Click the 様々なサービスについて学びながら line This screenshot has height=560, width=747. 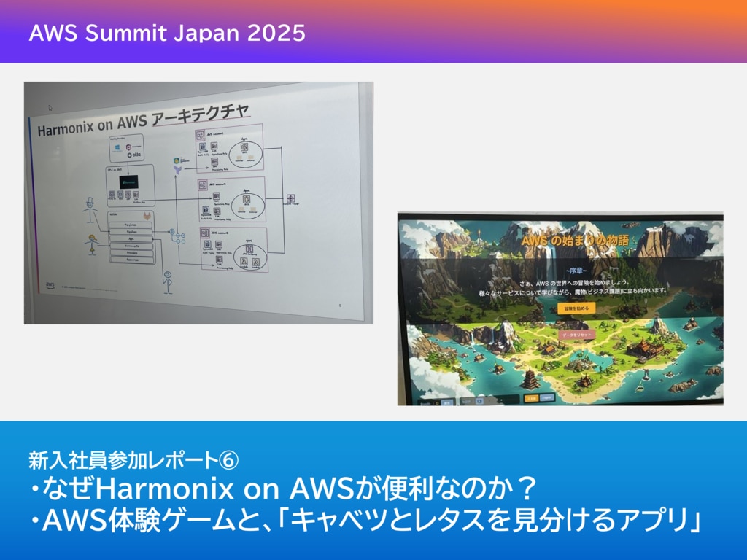click(573, 292)
